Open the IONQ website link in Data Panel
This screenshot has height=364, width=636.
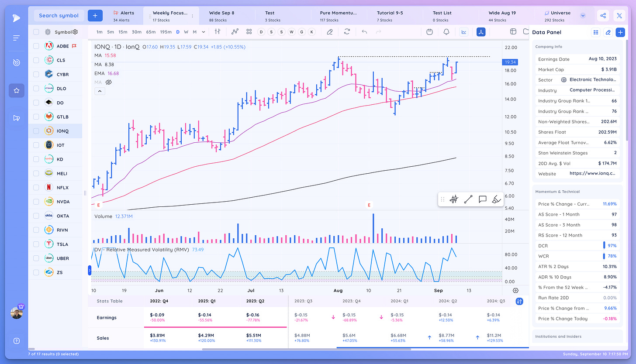point(592,173)
